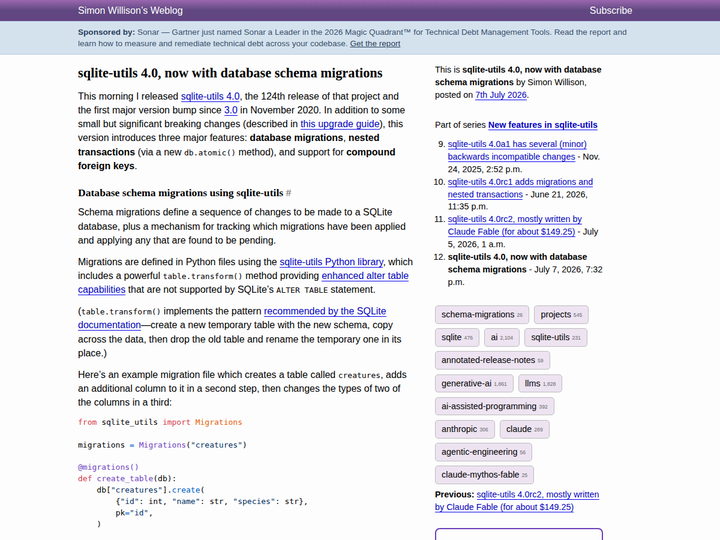The image size is (720, 540).
Task: Select the schema-migrations tag
Action: (482, 315)
